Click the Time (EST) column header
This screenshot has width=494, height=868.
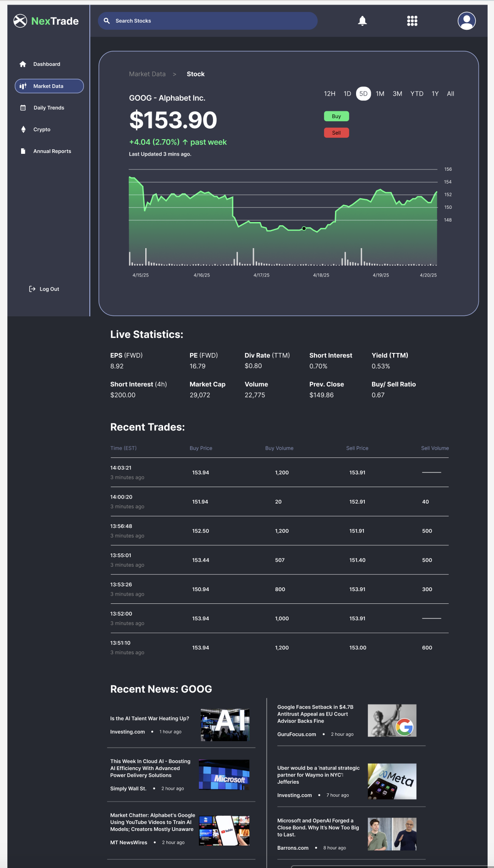coord(123,448)
